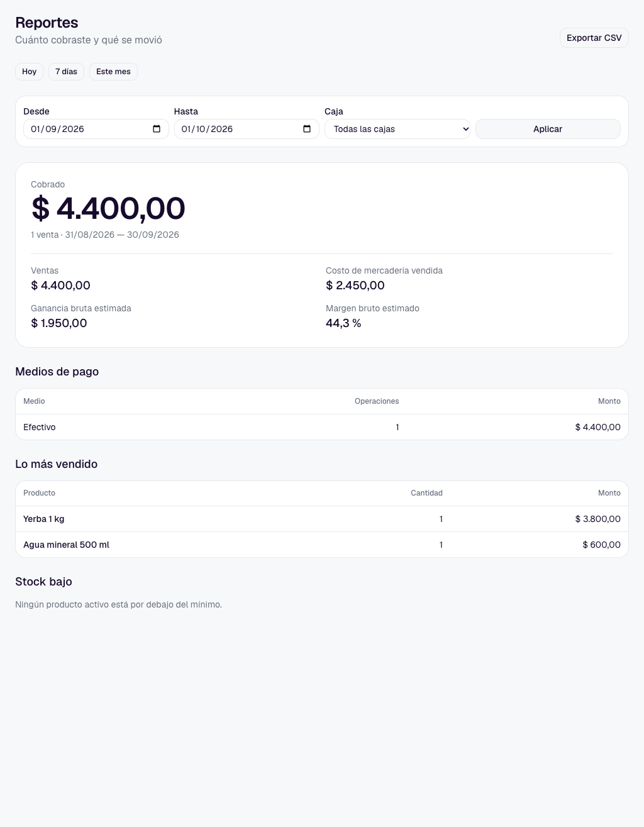The image size is (644, 827).
Task: Click the year field in Hasta date
Action: [222, 129]
